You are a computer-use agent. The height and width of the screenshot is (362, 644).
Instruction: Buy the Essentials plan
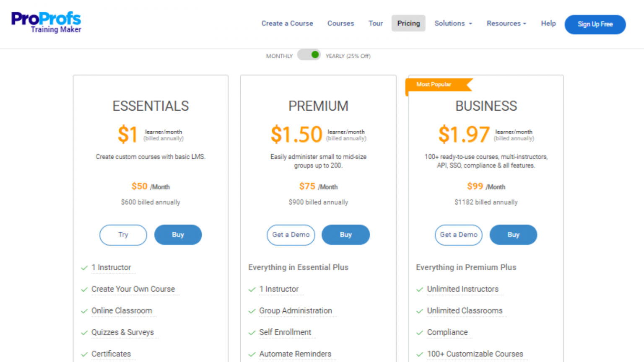[x=178, y=235]
